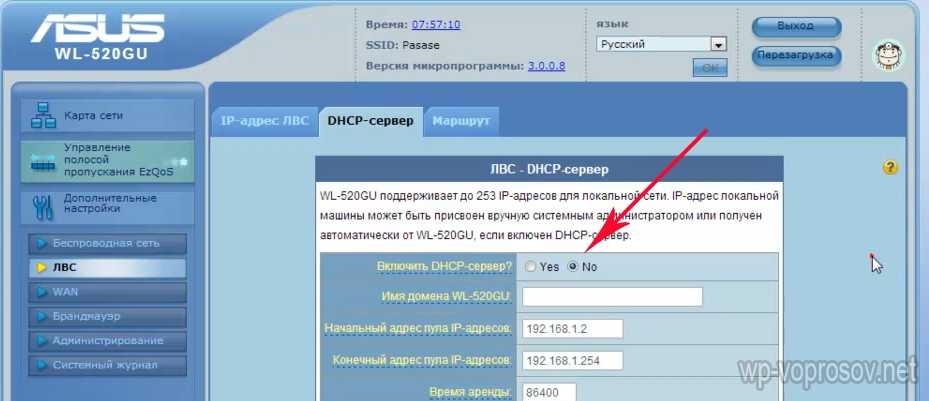This screenshot has width=929, height=401.
Task: Click the yellow question mark help icon
Action: point(890,168)
